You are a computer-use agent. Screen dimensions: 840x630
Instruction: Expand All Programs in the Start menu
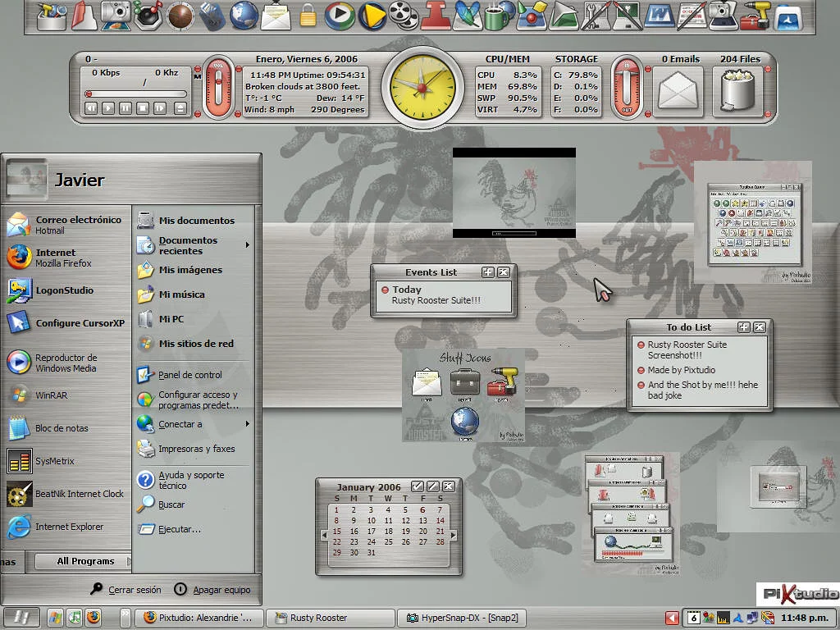pyautogui.click(x=85, y=561)
